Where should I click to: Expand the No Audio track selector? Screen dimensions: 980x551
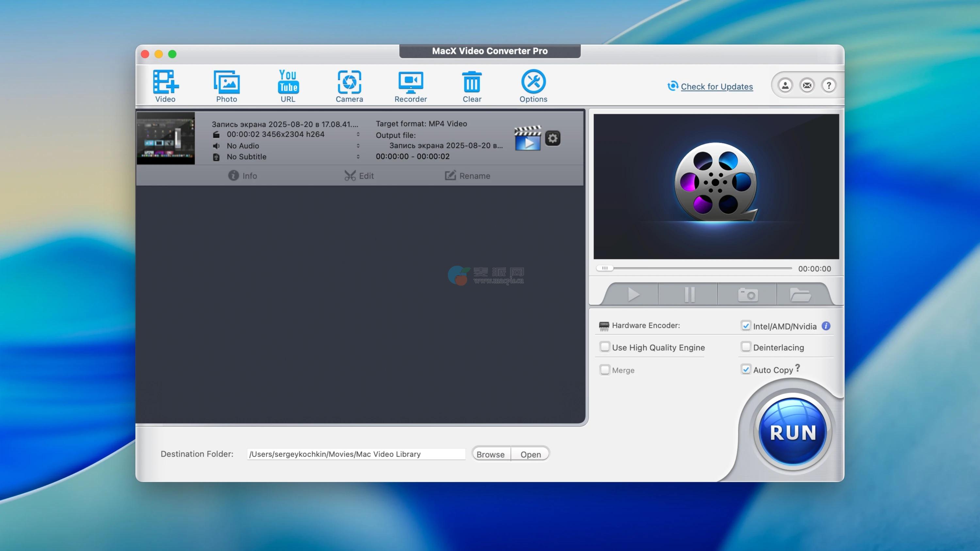point(358,146)
